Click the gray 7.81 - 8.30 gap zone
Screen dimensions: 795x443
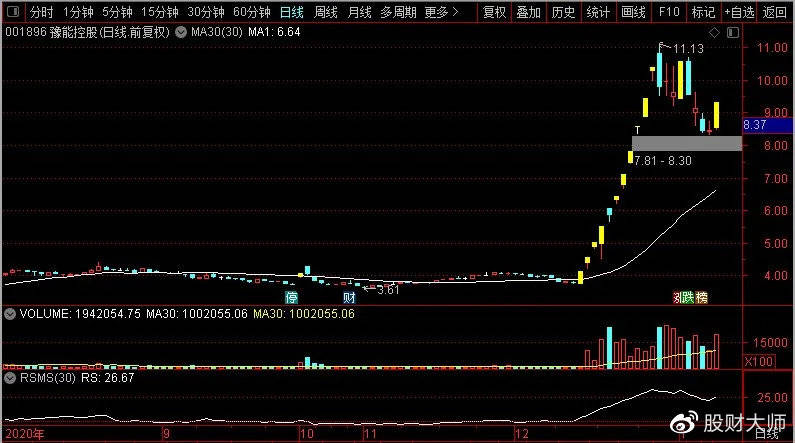686,143
